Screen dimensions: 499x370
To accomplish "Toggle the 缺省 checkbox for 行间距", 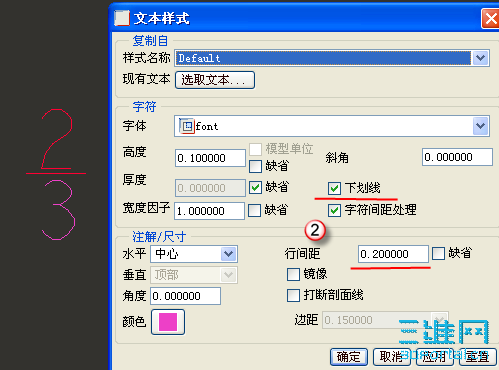I will 438,253.
